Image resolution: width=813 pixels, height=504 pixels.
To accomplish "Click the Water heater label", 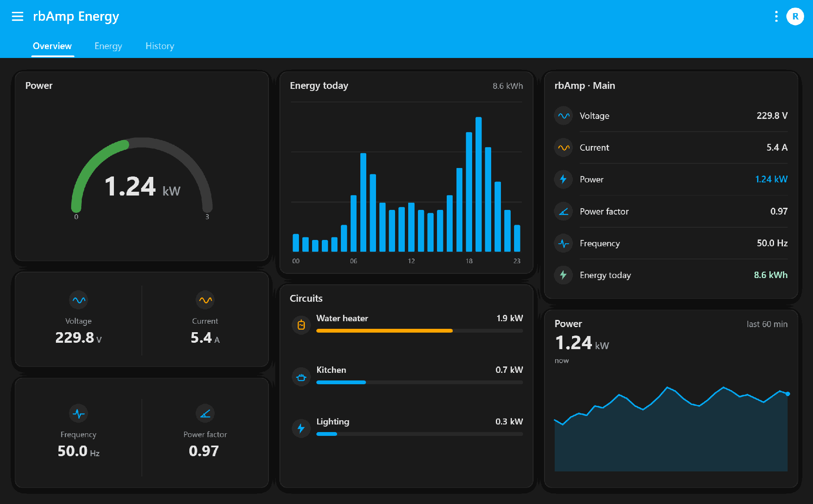I will 342,318.
